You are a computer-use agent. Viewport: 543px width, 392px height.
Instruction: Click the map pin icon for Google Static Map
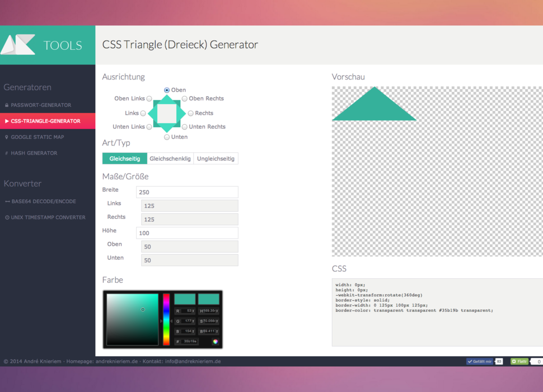[7, 137]
